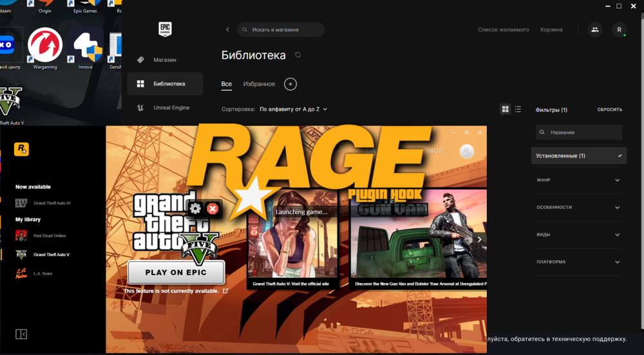This screenshot has height=355, width=644.
Task: Open the Wargaming desktop shortcut
Action: 45,48
